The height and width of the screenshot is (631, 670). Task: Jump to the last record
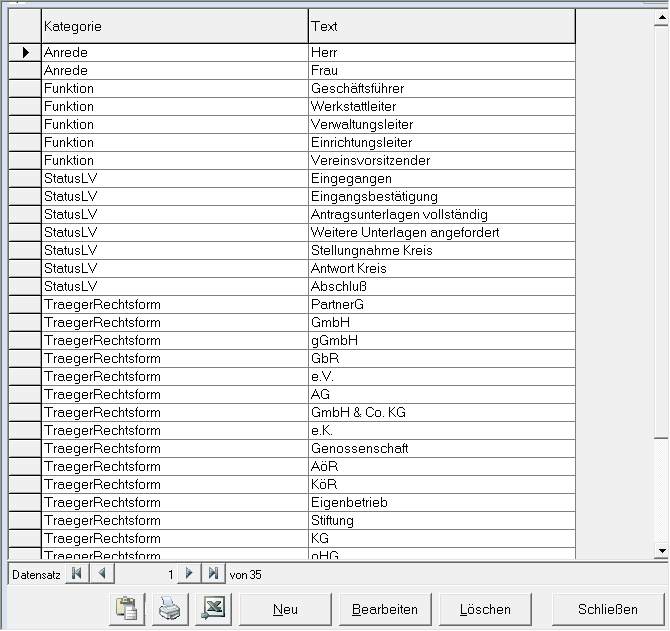pyautogui.click(x=213, y=574)
